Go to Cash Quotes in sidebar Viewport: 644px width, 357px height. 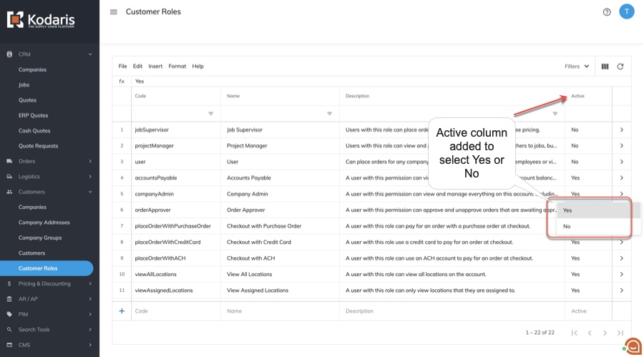pos(34,131)
